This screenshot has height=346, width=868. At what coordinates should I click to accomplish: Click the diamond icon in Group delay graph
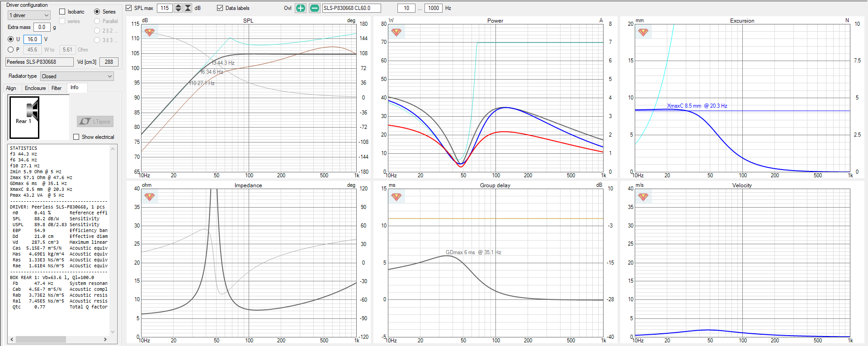tap(396, 197)
